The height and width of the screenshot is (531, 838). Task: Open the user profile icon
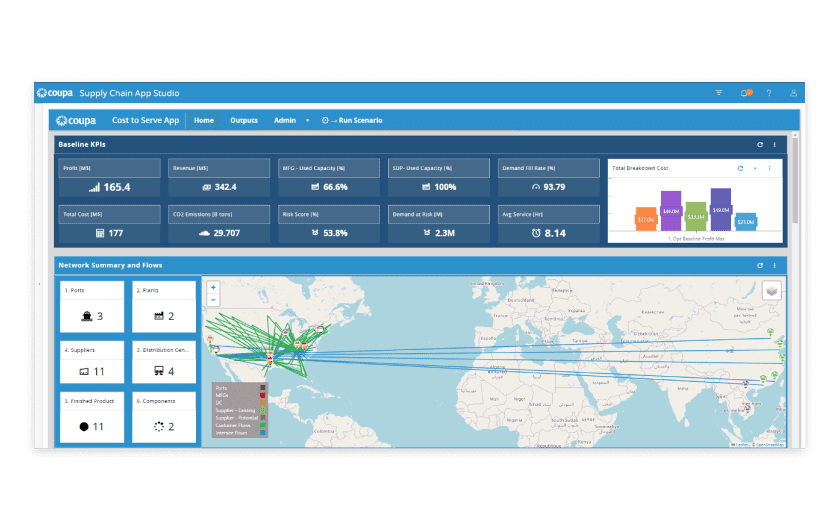tap(794, 93)
